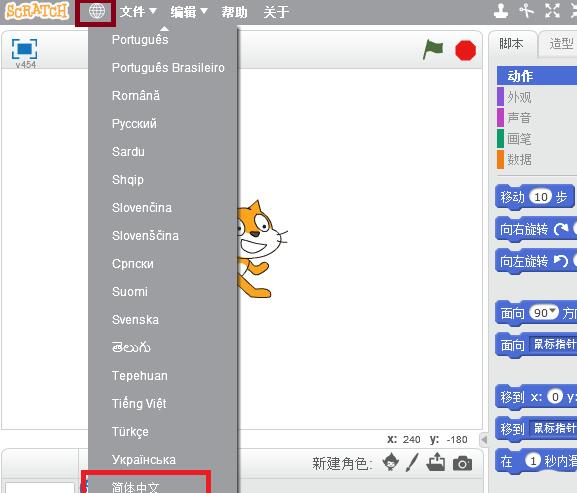This screenshot has height=493, width=577.
Task: Edit the 10 steps value field
Action: point(541,197)
